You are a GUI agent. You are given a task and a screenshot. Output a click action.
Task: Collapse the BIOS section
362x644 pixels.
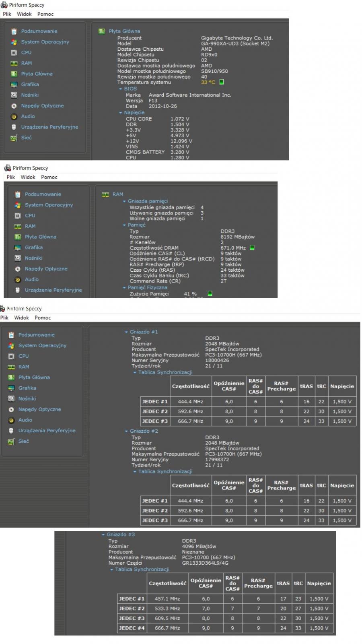pos(120,89)
